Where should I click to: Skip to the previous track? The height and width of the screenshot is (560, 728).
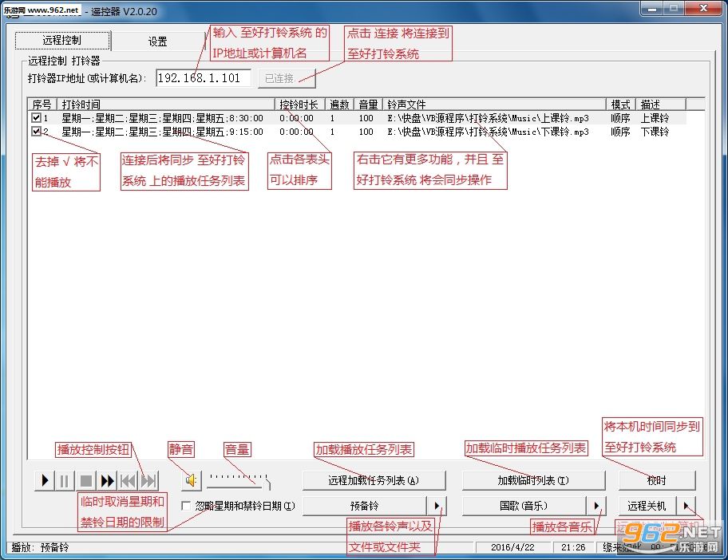pos(127,481)
